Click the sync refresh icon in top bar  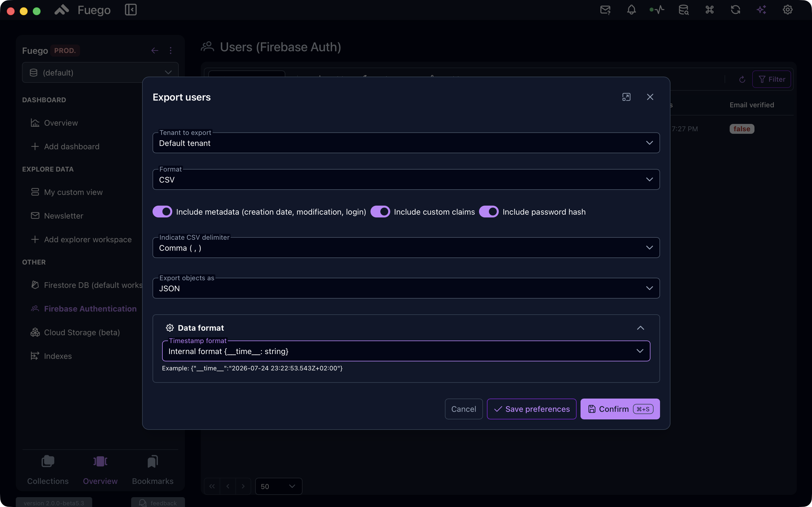736,10
